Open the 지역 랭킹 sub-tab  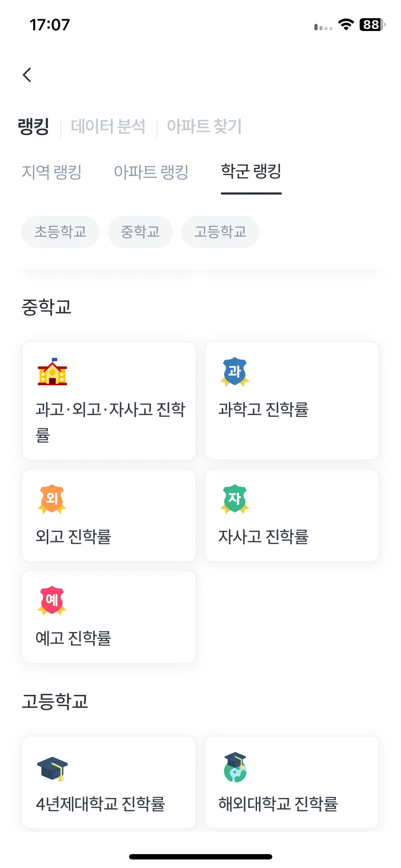tap(52, 172)
